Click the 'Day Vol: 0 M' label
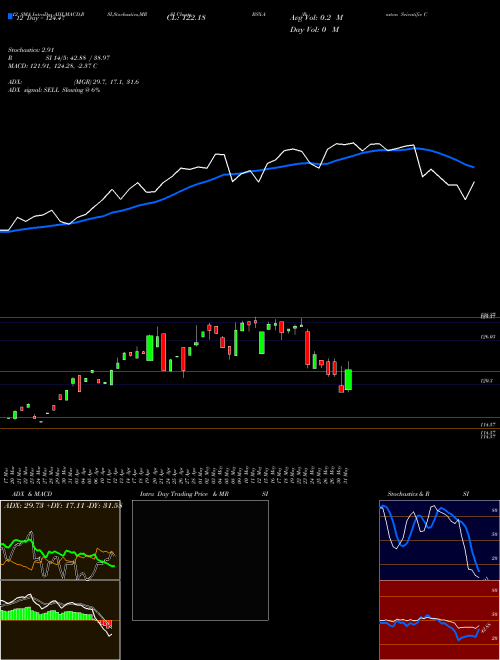 point(314,29)
